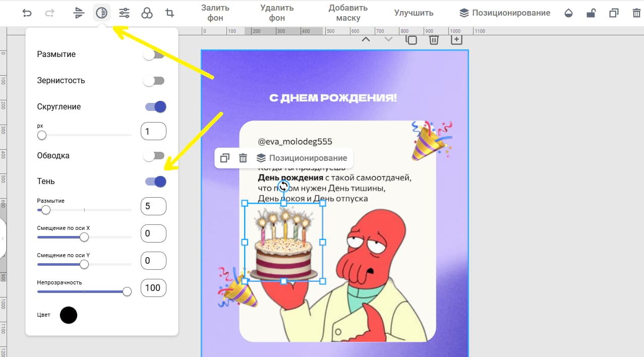The height and width of the screenshot is (357, 644).
Task: Duplicate element using top toolbar icon
Action: (614, 13)
